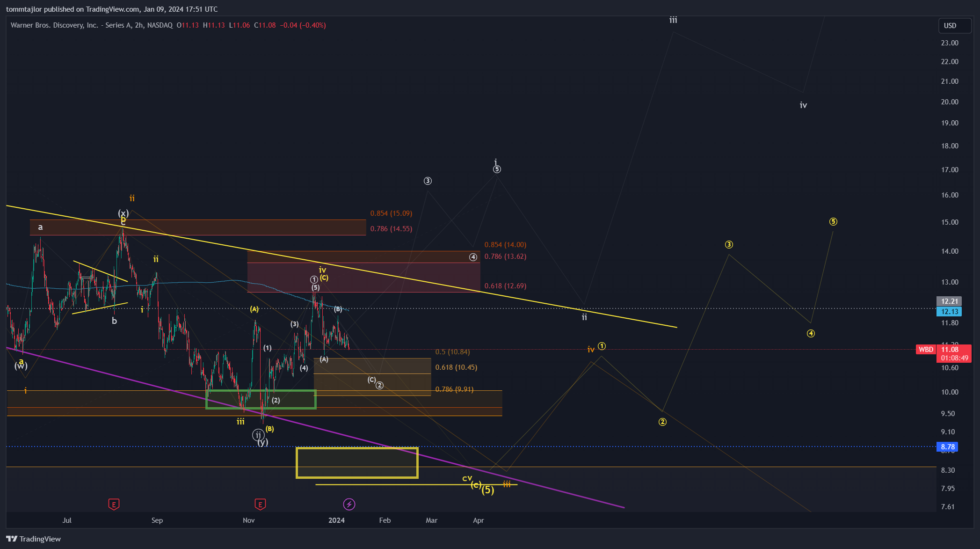Click the 01:08:49 bar countdown timer
This screenshot has width=980, height=549.
(954, 358)
